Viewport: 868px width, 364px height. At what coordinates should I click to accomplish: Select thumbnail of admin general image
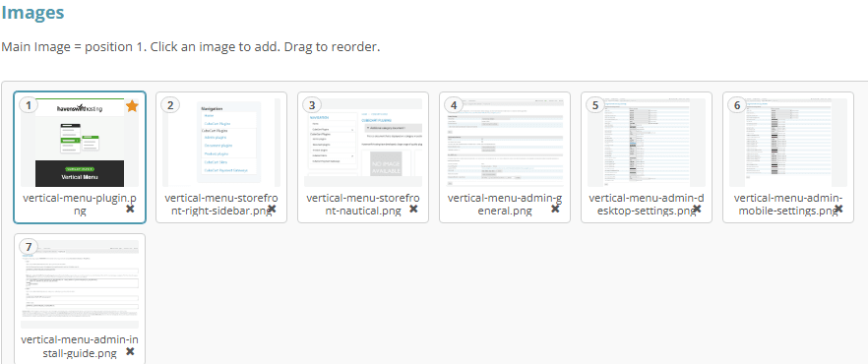click(505, 143)
